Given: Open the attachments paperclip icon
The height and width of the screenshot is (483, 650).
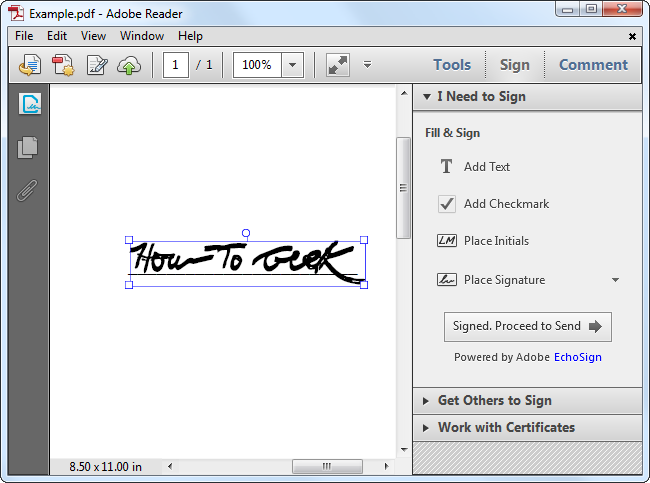Looking at the screenshot, I should tap(27, 190).
